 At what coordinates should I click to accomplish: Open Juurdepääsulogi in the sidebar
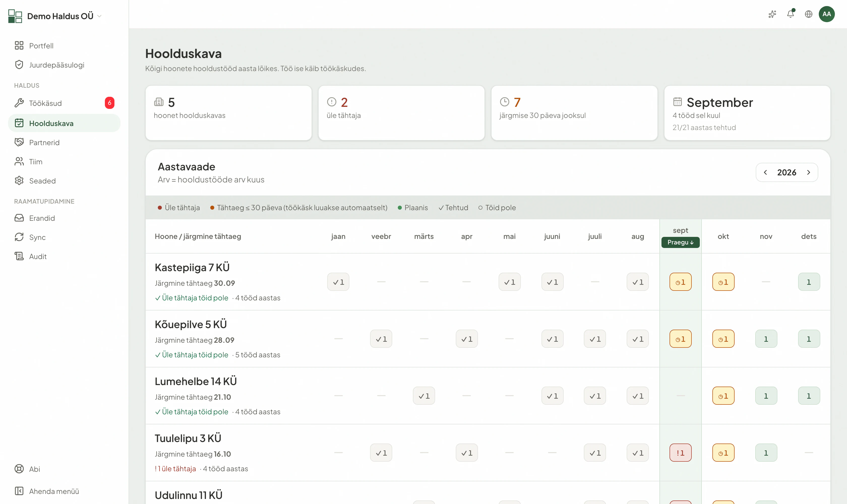coord(64,65)
